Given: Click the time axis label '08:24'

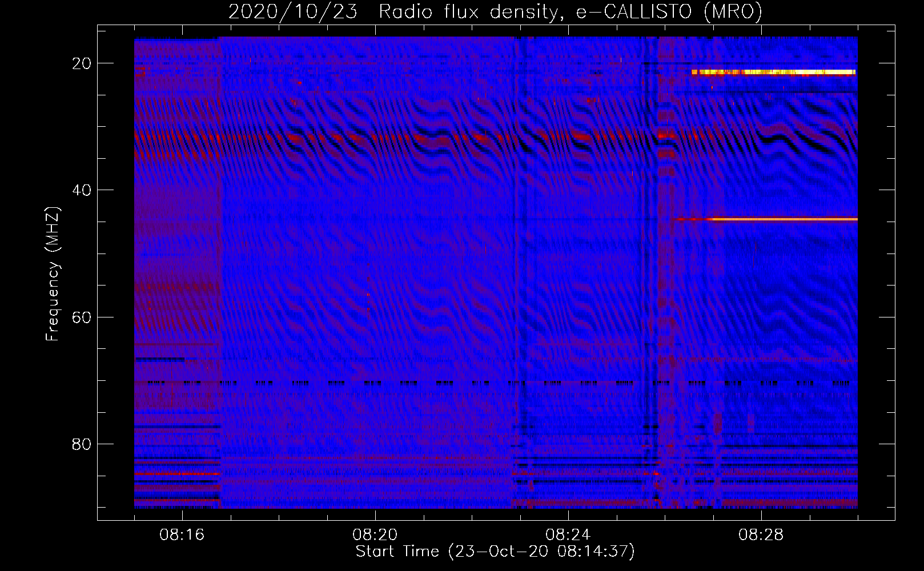Looking at the screenshot, I should click(x=568, y=535).
